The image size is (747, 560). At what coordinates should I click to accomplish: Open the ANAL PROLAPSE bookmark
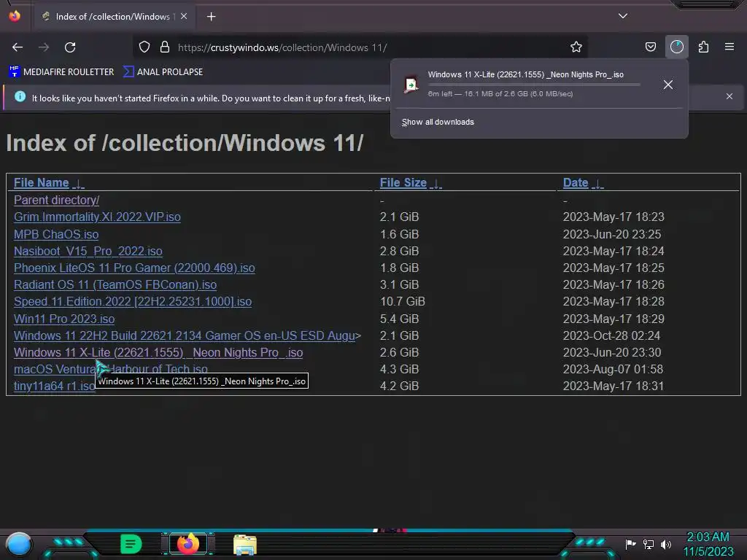point(163,72)
